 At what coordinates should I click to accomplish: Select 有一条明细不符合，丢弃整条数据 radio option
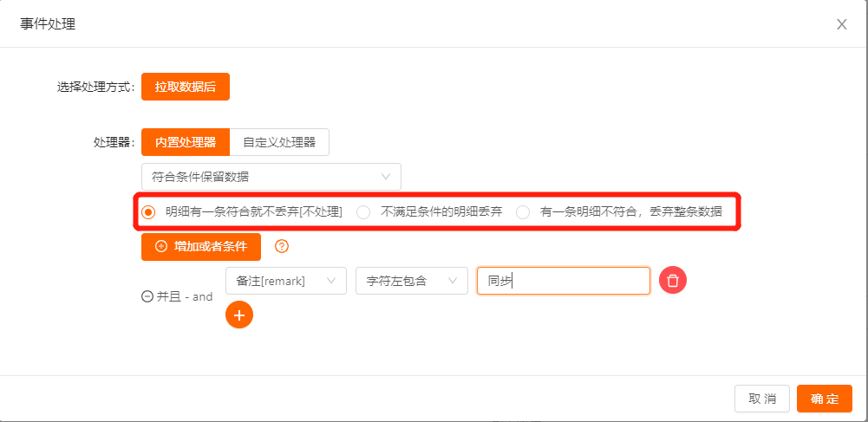[523, 211]
